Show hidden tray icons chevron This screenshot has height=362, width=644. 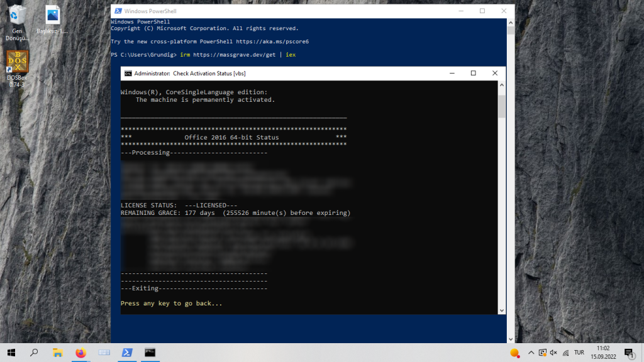tap(531, 353)
